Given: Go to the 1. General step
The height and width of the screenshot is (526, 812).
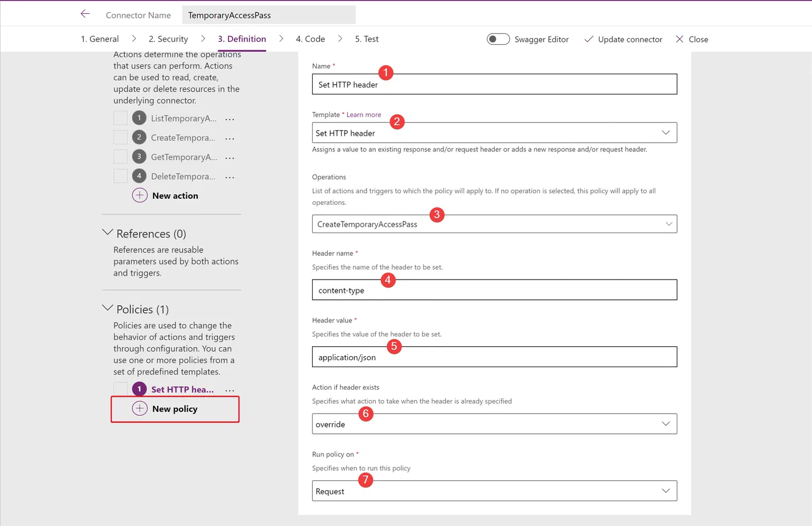Looking at the screenshot, I should (x=100, y=39).
